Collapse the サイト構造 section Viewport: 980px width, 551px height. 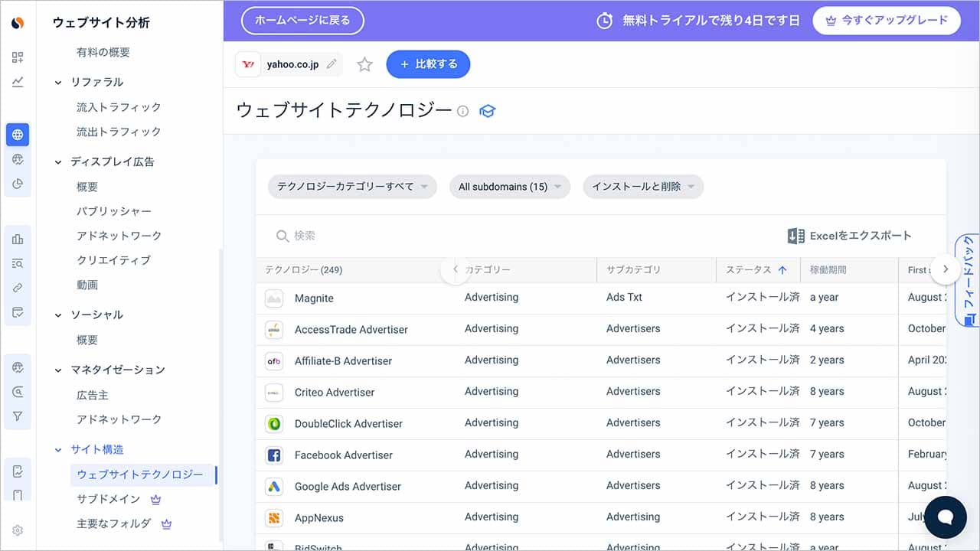point(58,450)
